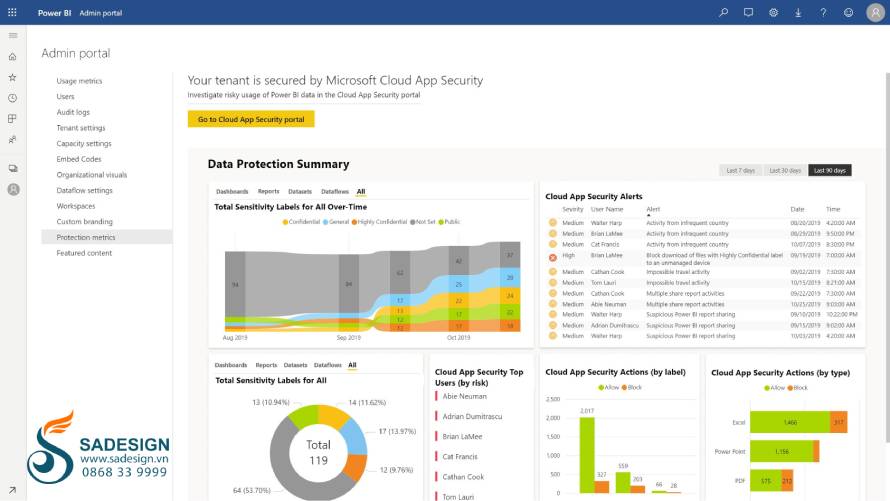Open Workspaces admin page

tap(76, 206)
